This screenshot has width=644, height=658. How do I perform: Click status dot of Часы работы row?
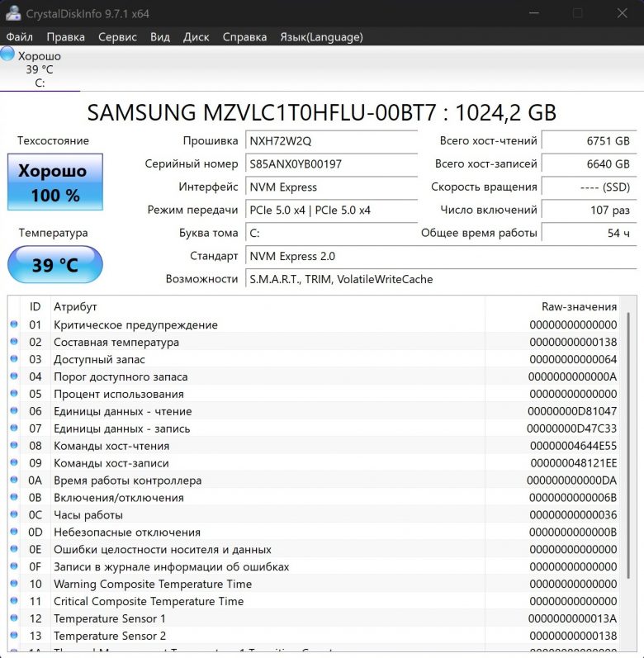click(x=14, y=514)
